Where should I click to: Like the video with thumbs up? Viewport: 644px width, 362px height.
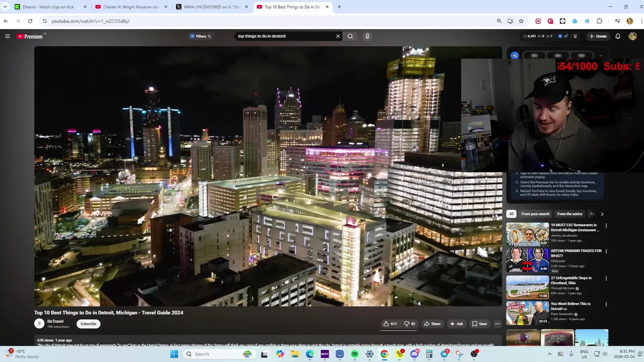click(x=390, y=324)
